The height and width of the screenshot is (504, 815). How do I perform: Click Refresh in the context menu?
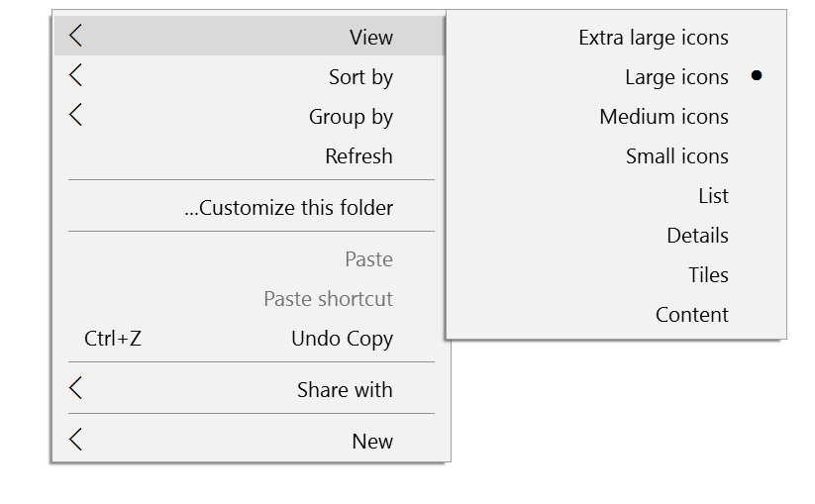358,156
